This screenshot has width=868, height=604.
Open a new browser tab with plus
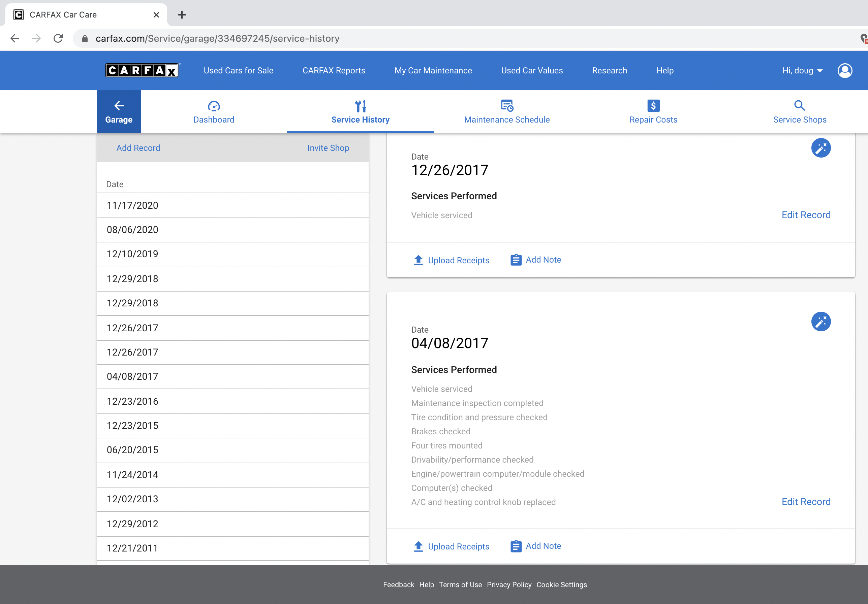tap(182, 15)
